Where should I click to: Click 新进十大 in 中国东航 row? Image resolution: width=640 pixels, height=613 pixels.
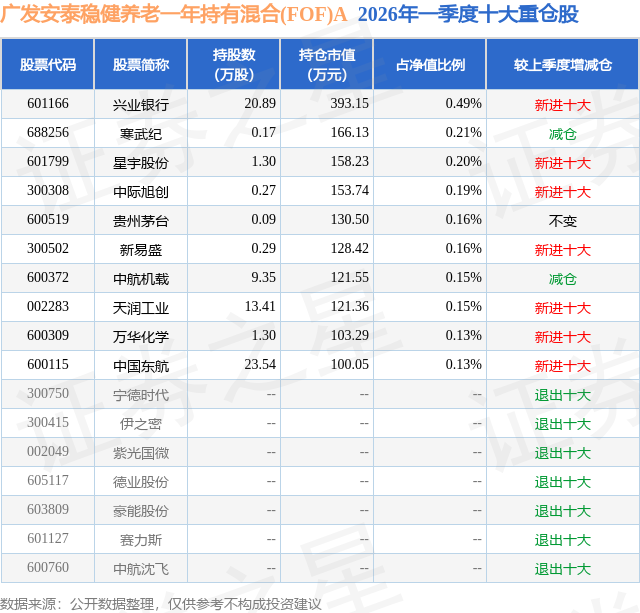click(562, 366)
